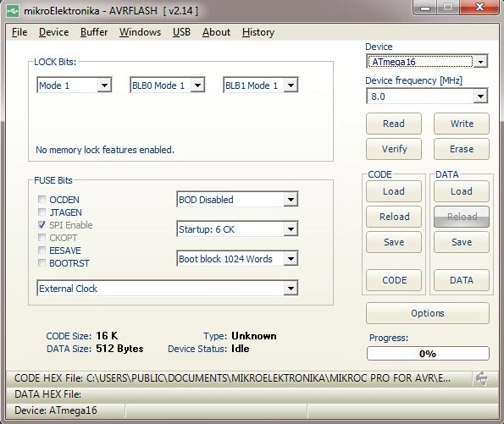Open the Startup: 6 CK dropdown

pyautogui.click(x=291, y=229)
